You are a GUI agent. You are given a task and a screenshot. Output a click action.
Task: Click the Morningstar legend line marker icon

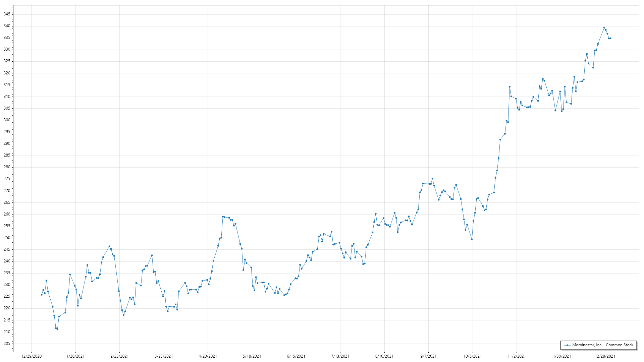567,345
